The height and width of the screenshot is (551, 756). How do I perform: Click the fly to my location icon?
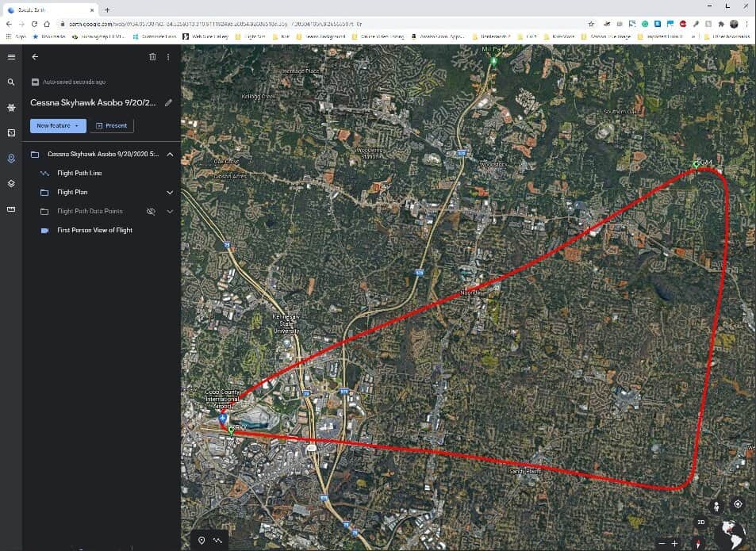[738, 504]
